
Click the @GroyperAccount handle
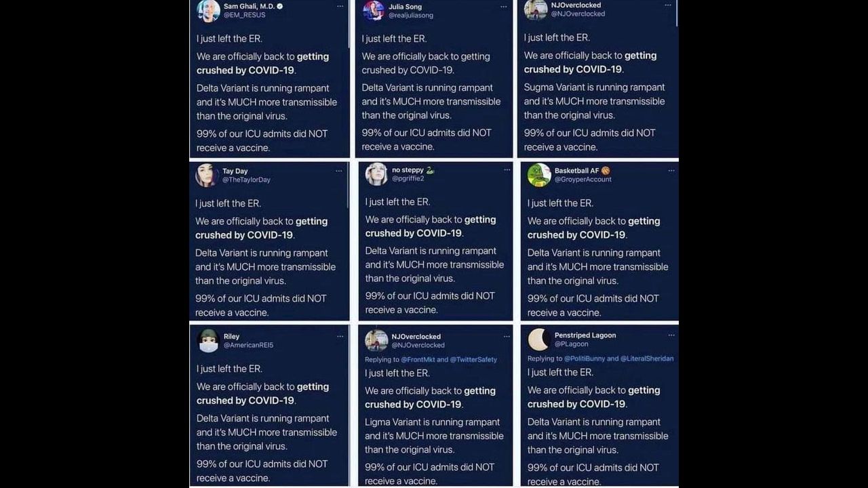pos(583,180)
